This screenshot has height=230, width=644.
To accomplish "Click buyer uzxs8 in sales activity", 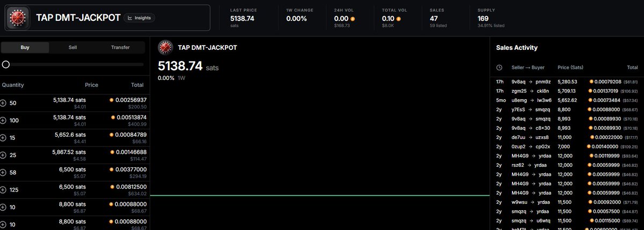I will pos(544,137).
